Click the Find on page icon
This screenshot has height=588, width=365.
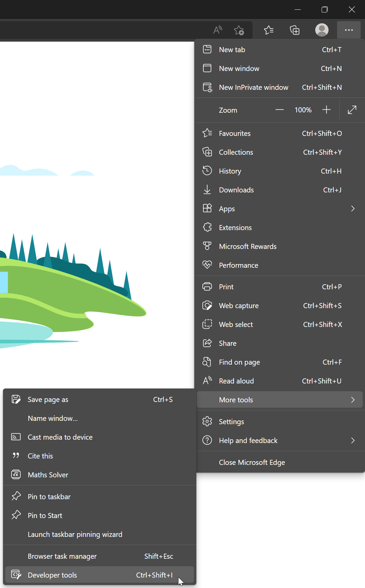pos(207,362)
